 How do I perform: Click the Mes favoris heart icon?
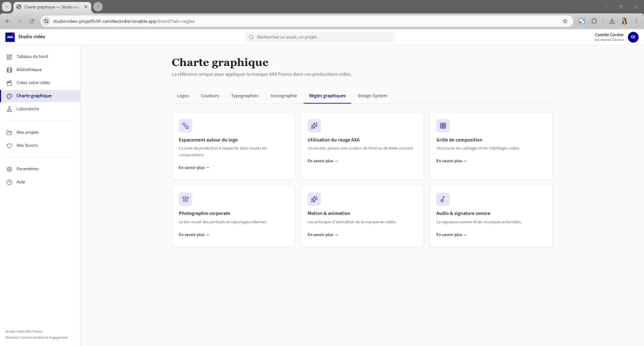coord(9,146)
